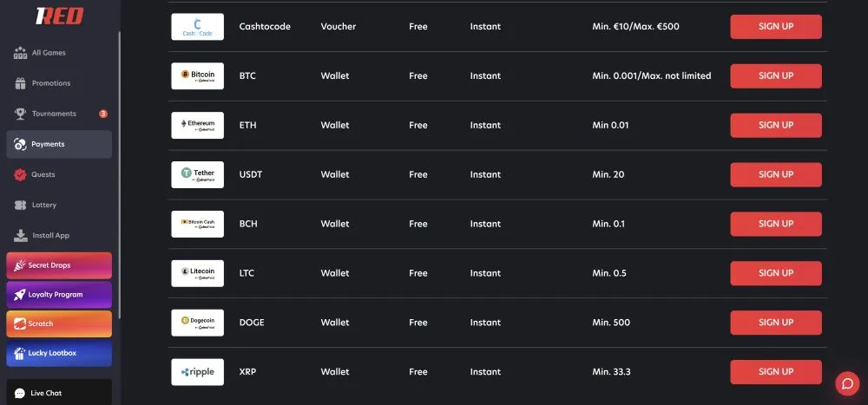Click the CashtoCode logo
This screenshot has width=868, height=405.
[x=198, y=27]
